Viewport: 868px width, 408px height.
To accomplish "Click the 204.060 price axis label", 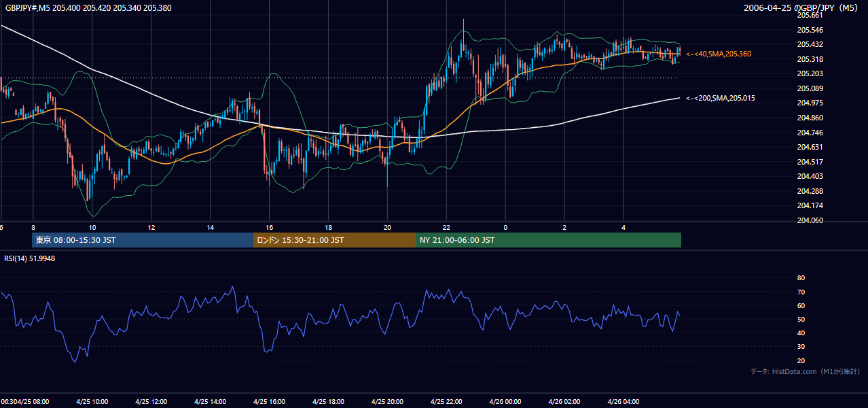I will pos(810,220).
